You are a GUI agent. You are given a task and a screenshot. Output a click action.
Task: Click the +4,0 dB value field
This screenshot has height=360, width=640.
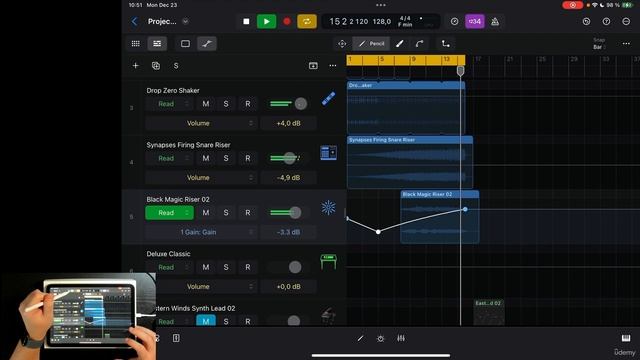pos(289,123)
